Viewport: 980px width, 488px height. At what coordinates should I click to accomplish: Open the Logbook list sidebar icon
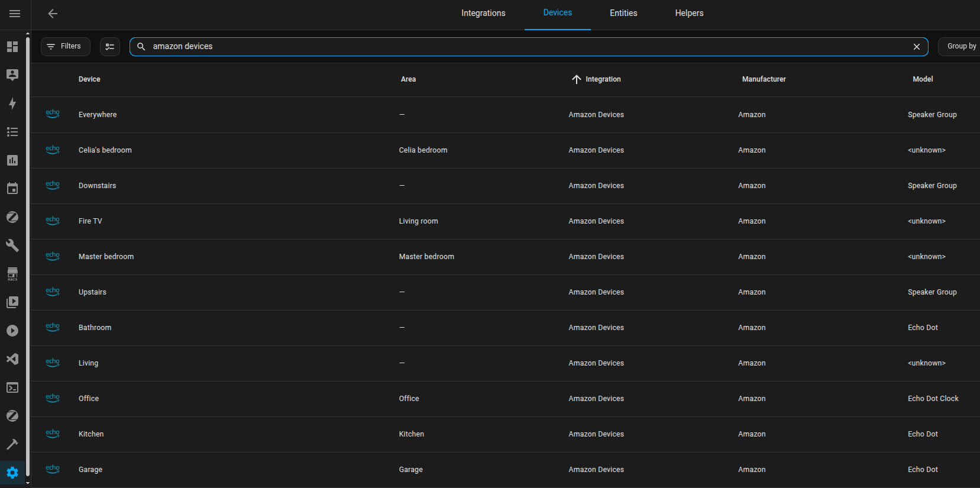12,132
